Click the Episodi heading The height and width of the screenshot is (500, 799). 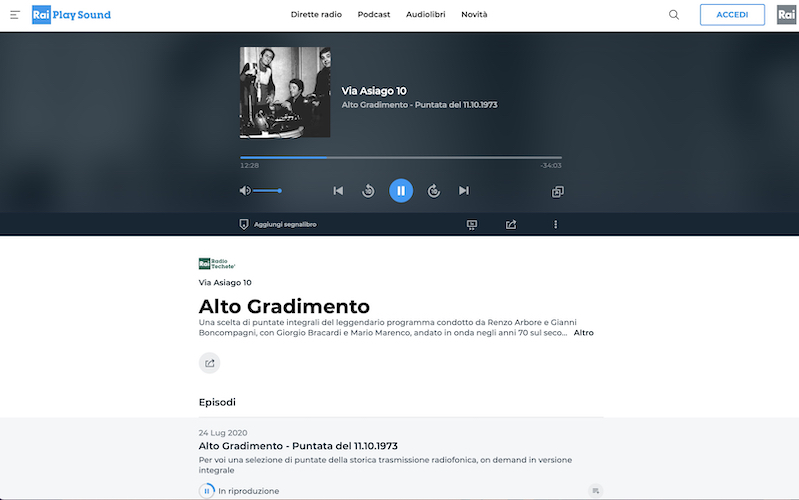tap(217, 402)
